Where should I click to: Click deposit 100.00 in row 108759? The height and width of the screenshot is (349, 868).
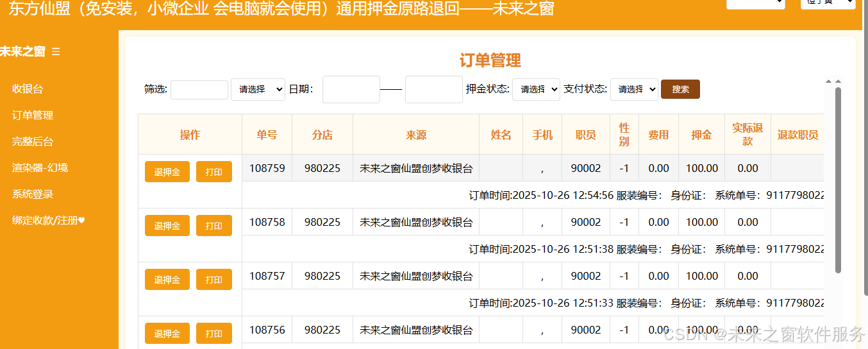702,168
